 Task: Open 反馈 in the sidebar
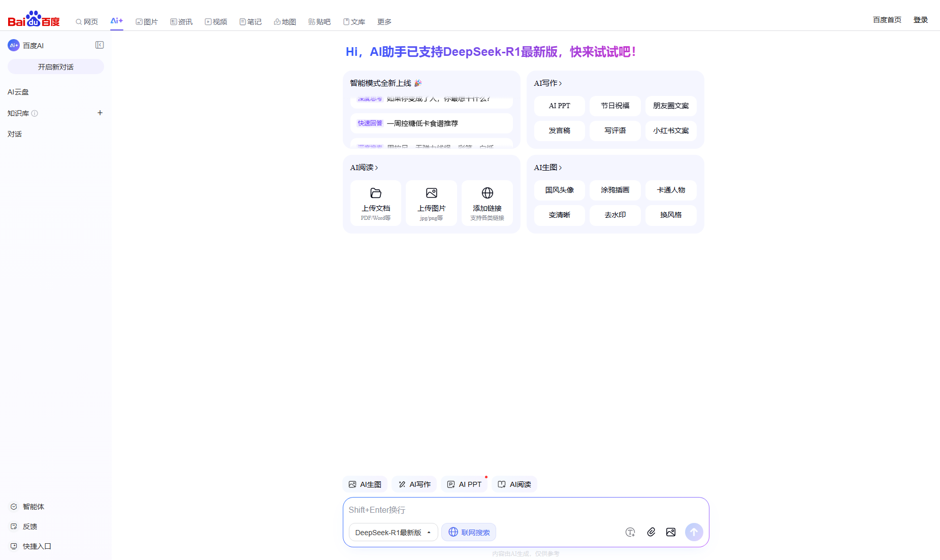click(24, 526)
